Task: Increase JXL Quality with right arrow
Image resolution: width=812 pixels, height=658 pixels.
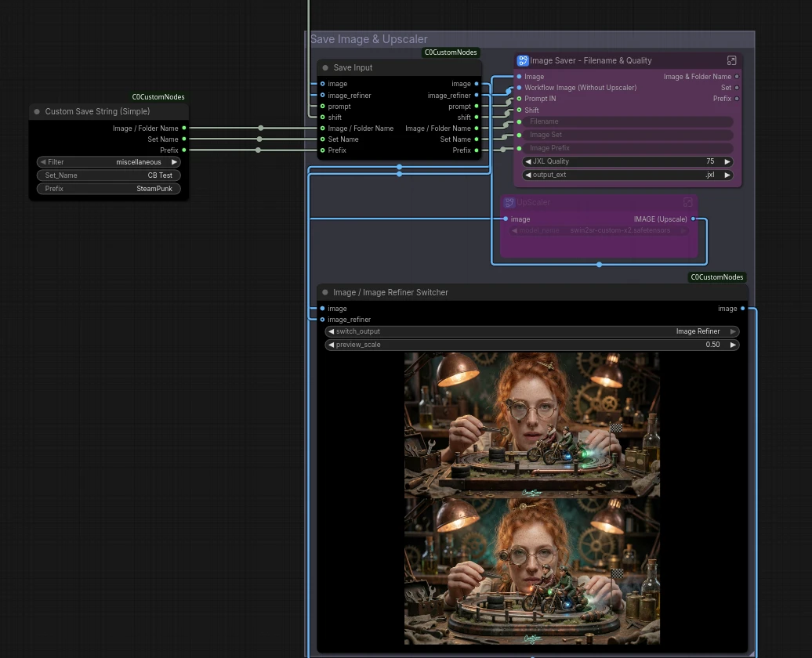Action: coord(727,161)
